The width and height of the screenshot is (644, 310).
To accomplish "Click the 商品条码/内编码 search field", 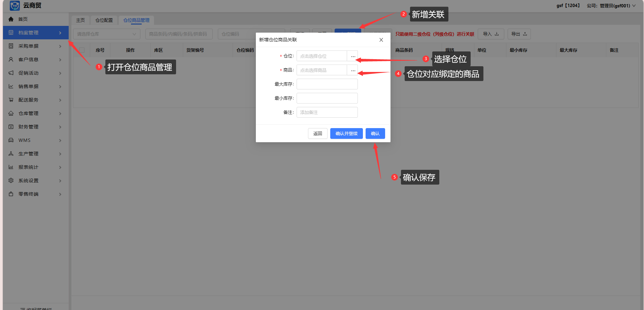I will [x=179, y=34].
